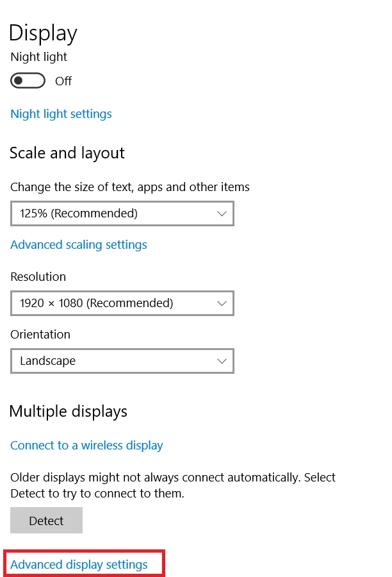The width and height of the screenshot is (392, 577).
Task: Click the Night light switch knob
Action: 20,80
